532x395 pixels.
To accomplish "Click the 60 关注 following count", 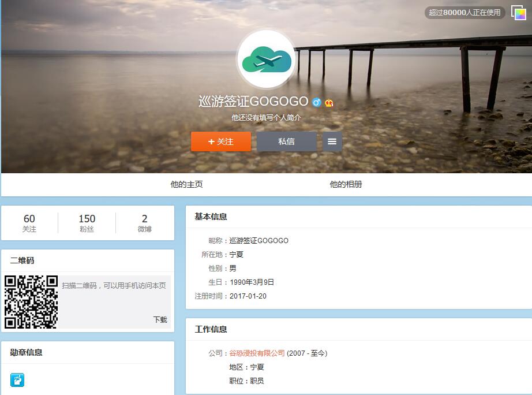I will click(29, 223).
